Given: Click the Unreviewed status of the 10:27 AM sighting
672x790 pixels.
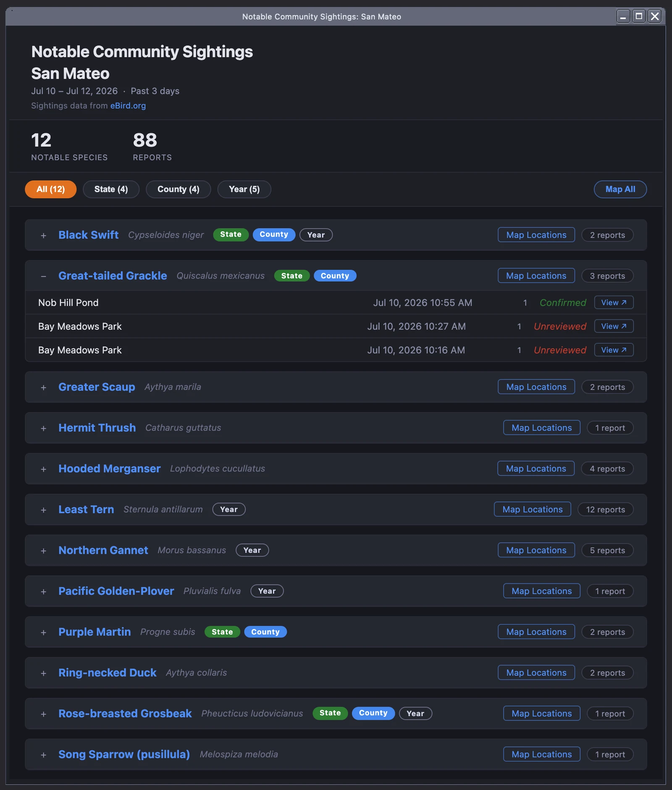Looking at the screenshot, I should click(x=560, y=326).
